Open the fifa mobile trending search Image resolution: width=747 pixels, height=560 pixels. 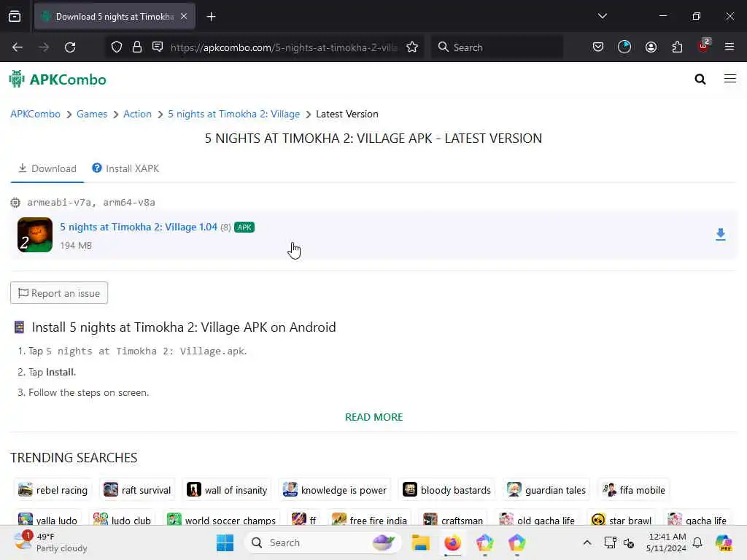(x=634, y=490)
